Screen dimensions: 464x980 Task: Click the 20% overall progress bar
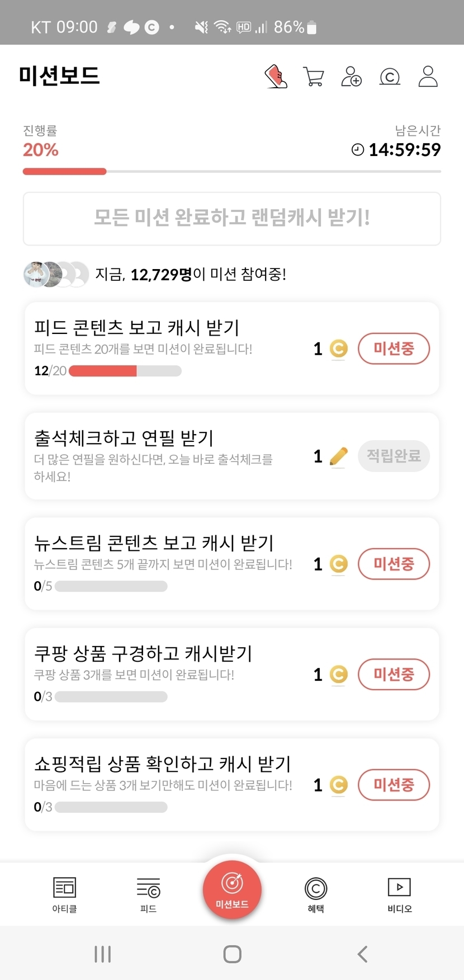click(232, 172)
